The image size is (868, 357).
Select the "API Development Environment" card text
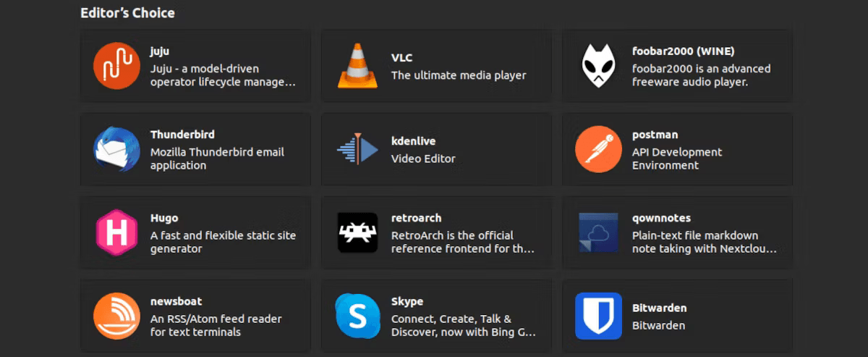pyautogui.click(x=677, y=159)
